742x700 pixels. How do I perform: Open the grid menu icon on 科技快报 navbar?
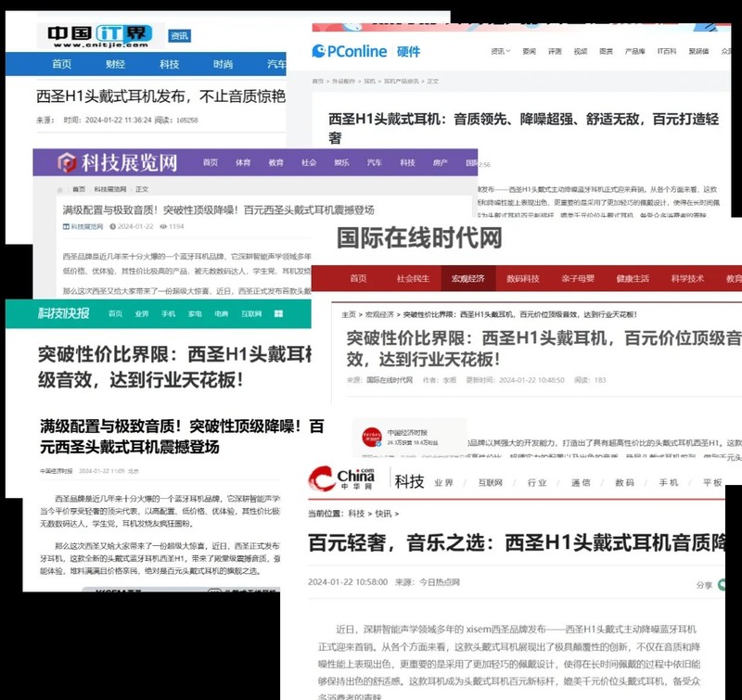pos(278,312)
